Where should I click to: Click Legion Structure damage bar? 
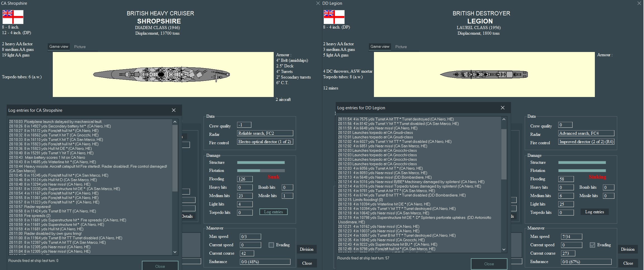pyautogui.click(x=582, y=162)
